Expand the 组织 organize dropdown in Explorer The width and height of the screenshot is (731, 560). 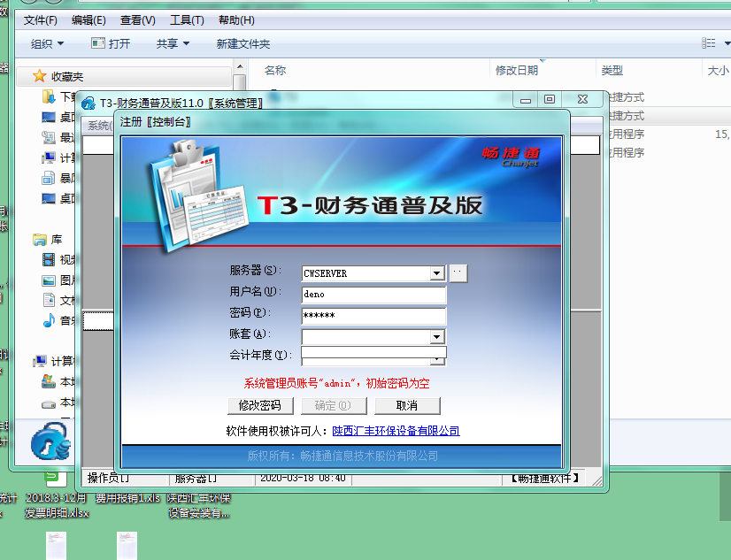click(x=47, y=44)
